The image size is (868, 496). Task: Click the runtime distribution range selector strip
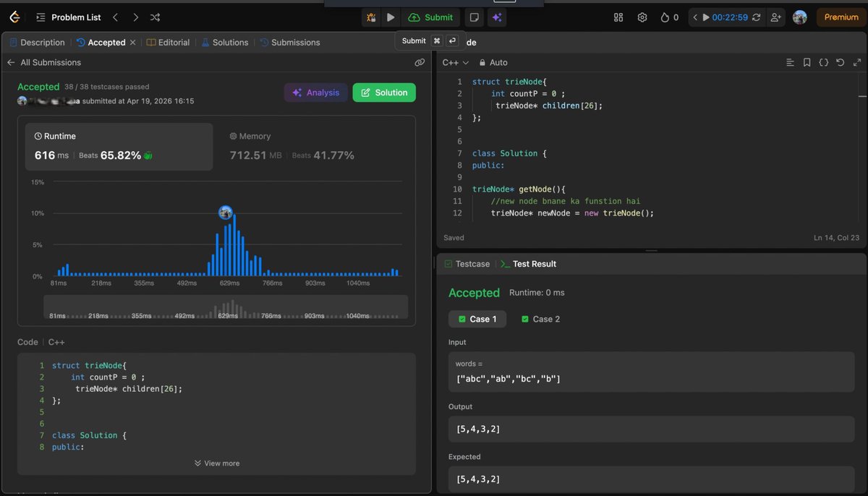click(x=226, y=307)
